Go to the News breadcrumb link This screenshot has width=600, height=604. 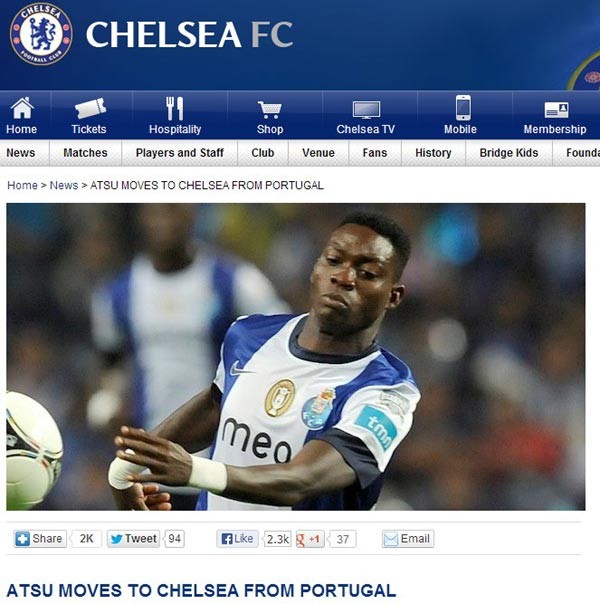click(64, 185)
